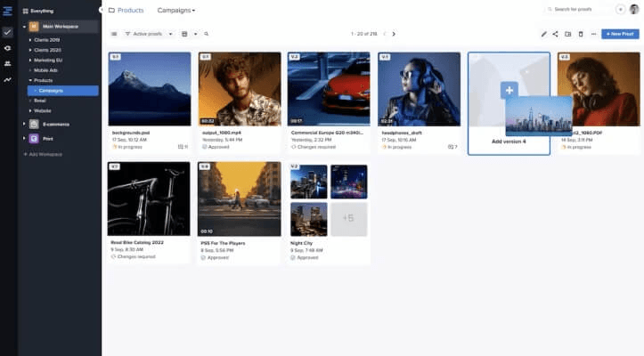Viewport: 644px width, 356px height.
Task: Expand the Clients 2019 folder
Action: (x=30, y=40)
